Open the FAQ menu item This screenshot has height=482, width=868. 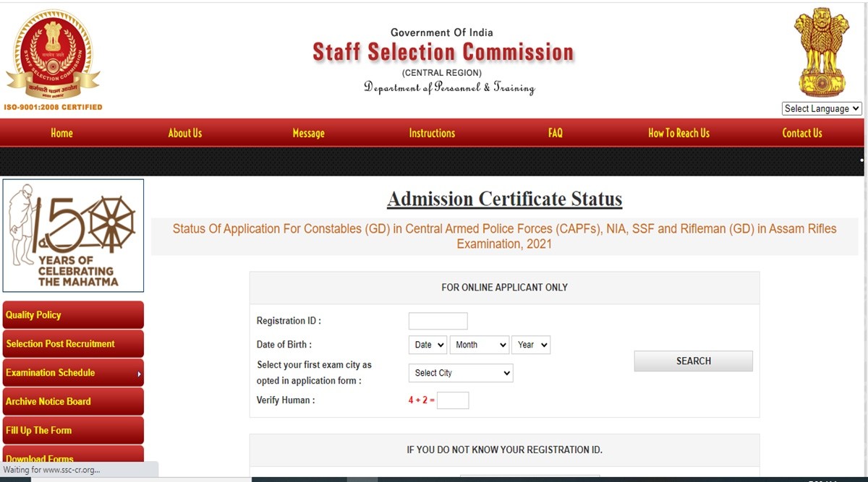(556, 133)
